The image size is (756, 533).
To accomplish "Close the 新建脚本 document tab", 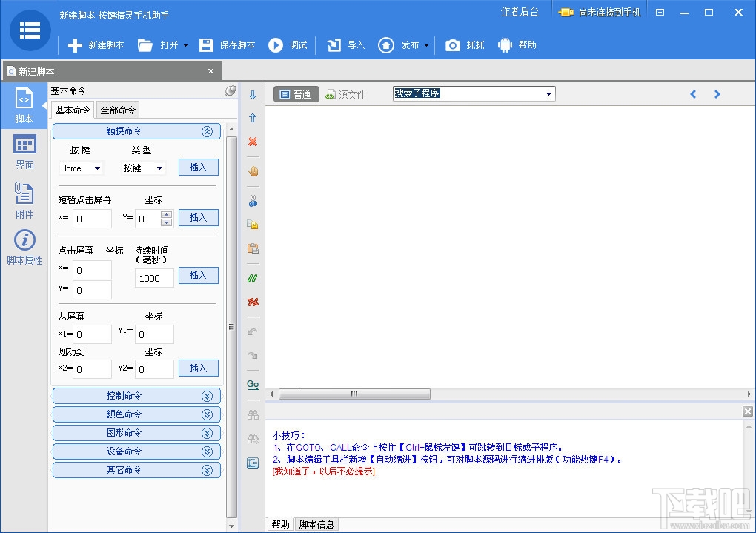I will (x=210, y=71).
